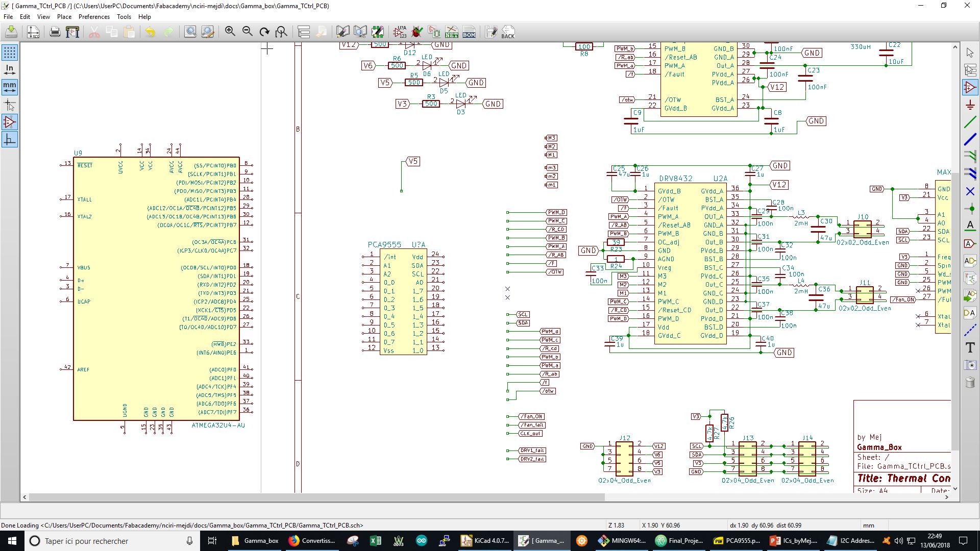The image size is (980, 551).
Task: Pick the Delete item trash tool
Action: (x=970, y=383)
